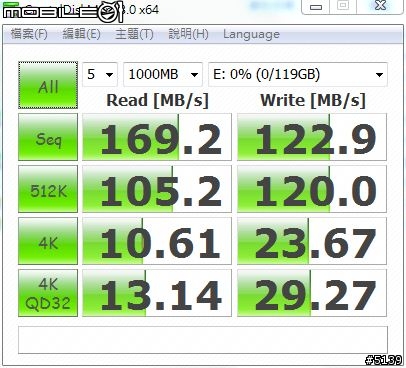
Task: Select the Seq read value 169.2
Action: point(157,137)
